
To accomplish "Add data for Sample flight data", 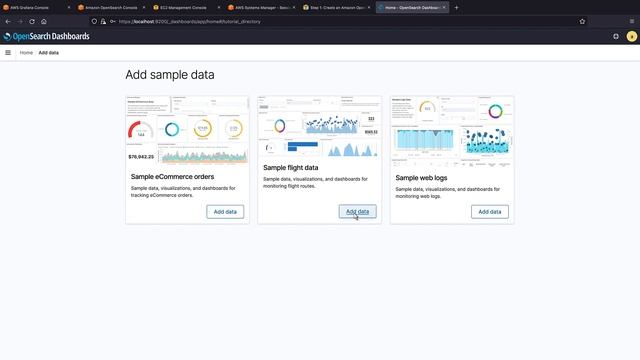I will click(x=358, y=211).
